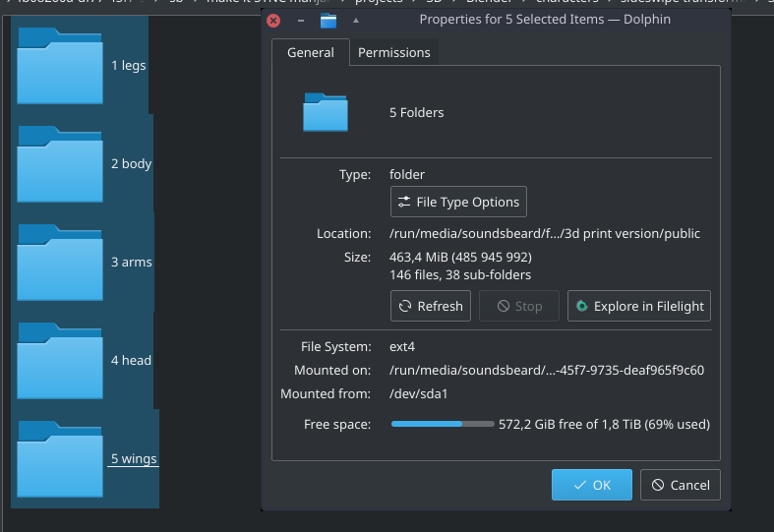Select the '1 legs' folder icon
This screenshot has width=774, height=532.
coord(60,66)
